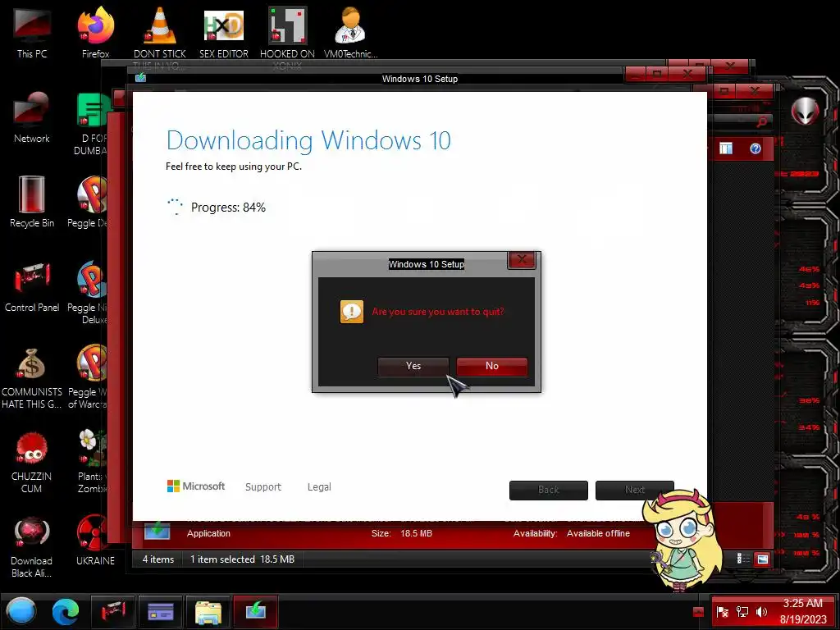Click '1 item selected 18.5 MB' status text
840x630 pixels.
pos(242,559)
